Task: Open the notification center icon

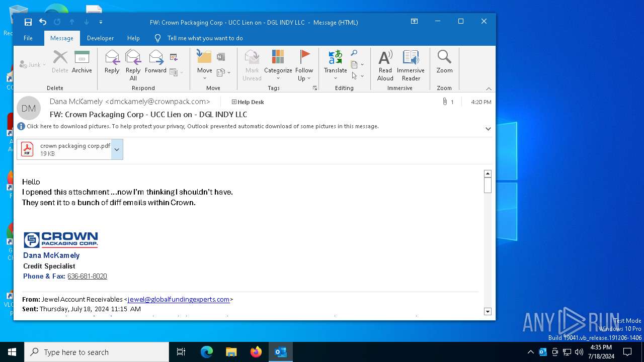Action: pyautogui.click(x=627, y=352)
